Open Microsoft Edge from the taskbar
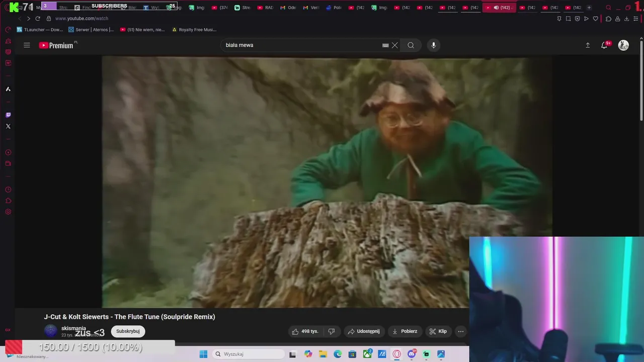The image size is (644, 362). [x=338, y=354]
